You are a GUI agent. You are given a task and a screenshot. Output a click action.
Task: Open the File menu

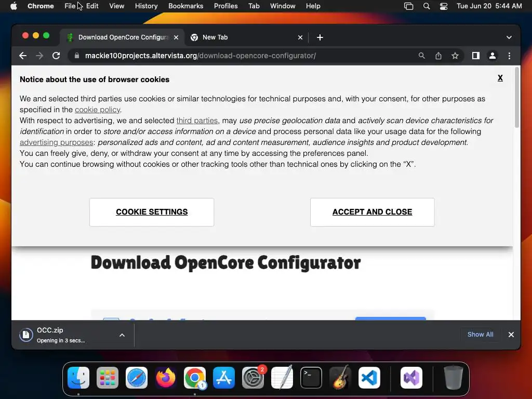click(70, 6)
